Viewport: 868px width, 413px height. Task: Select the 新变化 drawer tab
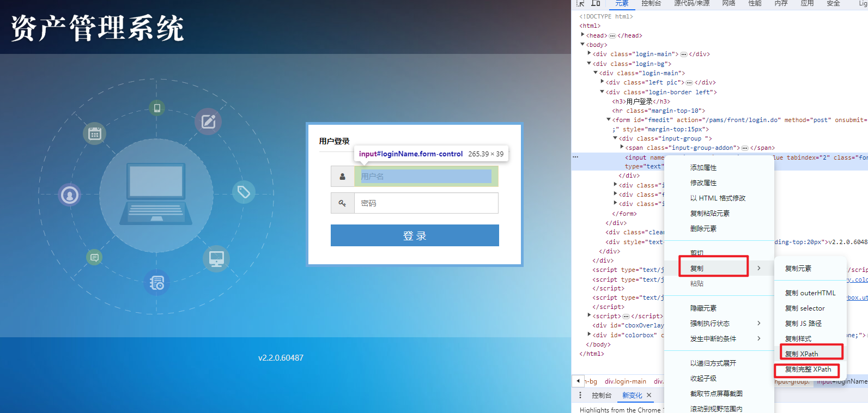[x=632, y=396]
